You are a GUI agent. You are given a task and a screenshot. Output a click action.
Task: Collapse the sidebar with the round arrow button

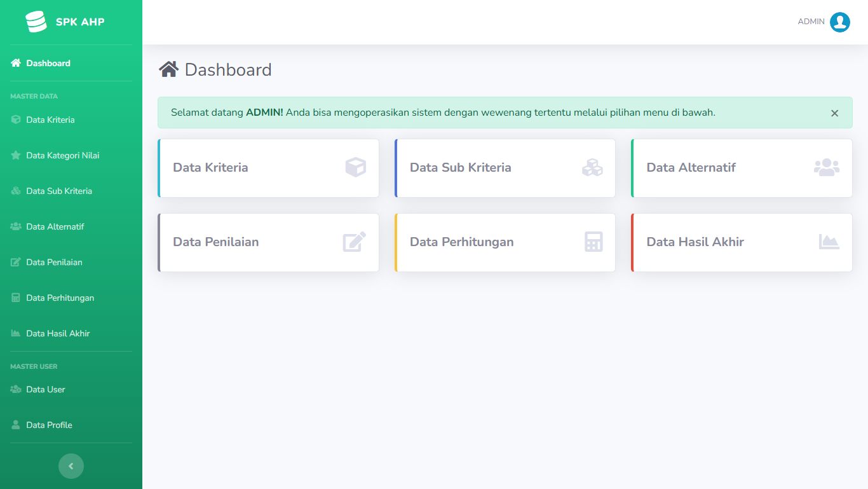coord(71,466)
